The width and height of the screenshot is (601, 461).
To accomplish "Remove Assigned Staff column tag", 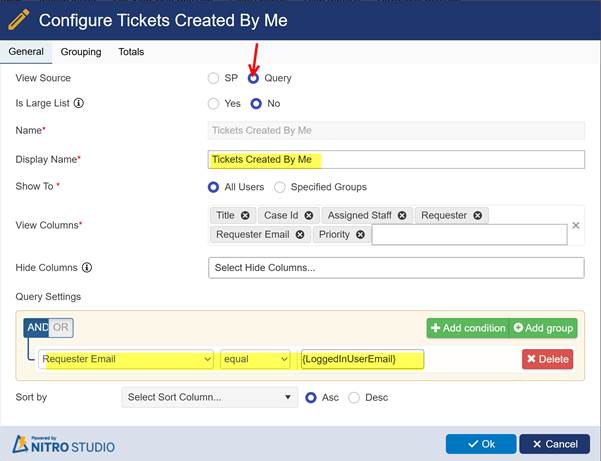I will click(402, 215).
